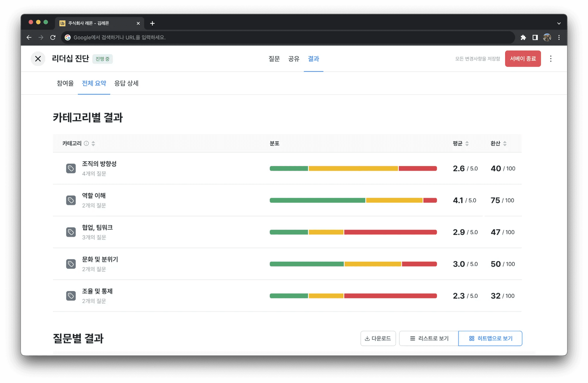Click the 조율 및 통제 distribution bar
This screenshot has height=383, width=588.
(x=353, y=296)
